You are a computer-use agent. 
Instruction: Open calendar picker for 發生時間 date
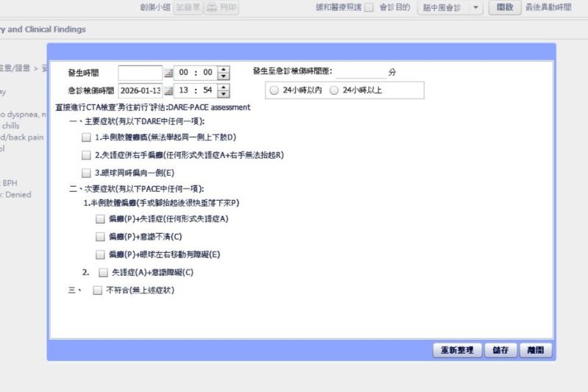[x=168, y=73]
